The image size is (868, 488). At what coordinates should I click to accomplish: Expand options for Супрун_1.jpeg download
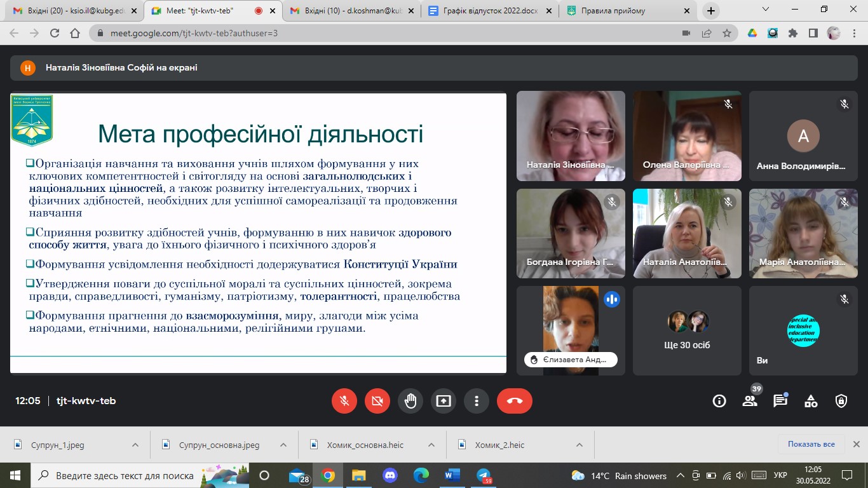tap(135, 445)
